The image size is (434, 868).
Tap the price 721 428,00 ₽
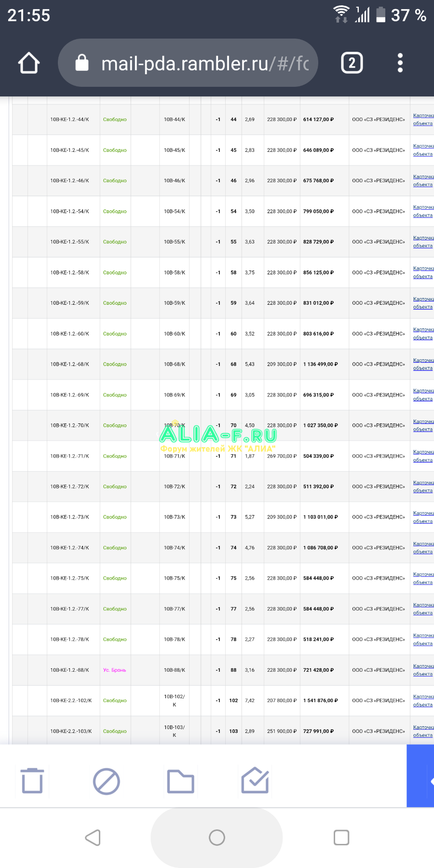tap(319, 670)
